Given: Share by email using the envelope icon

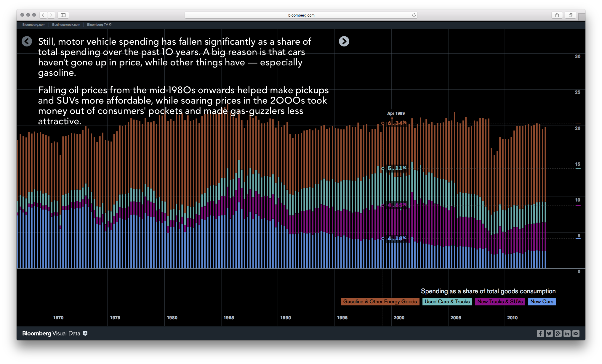Looking at the screenshot, I should pyautogui.click(x=576, y=334).
